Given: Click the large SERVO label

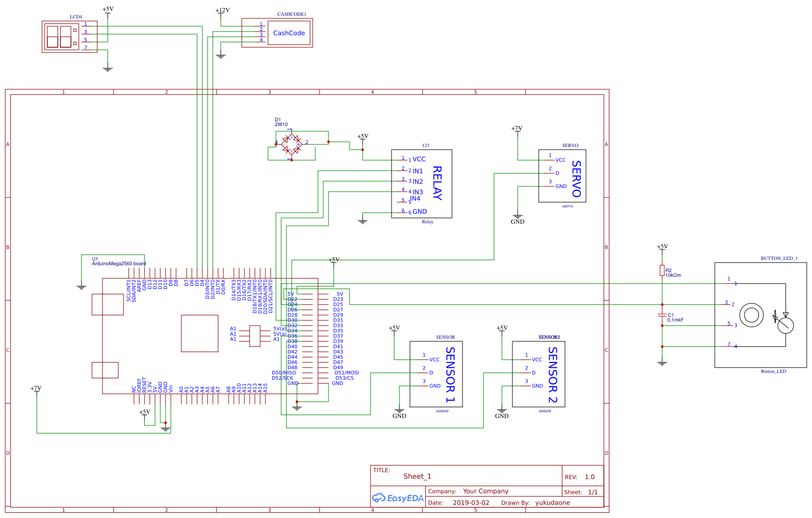Looking at the screenshot, I should (x=576, y=179).
